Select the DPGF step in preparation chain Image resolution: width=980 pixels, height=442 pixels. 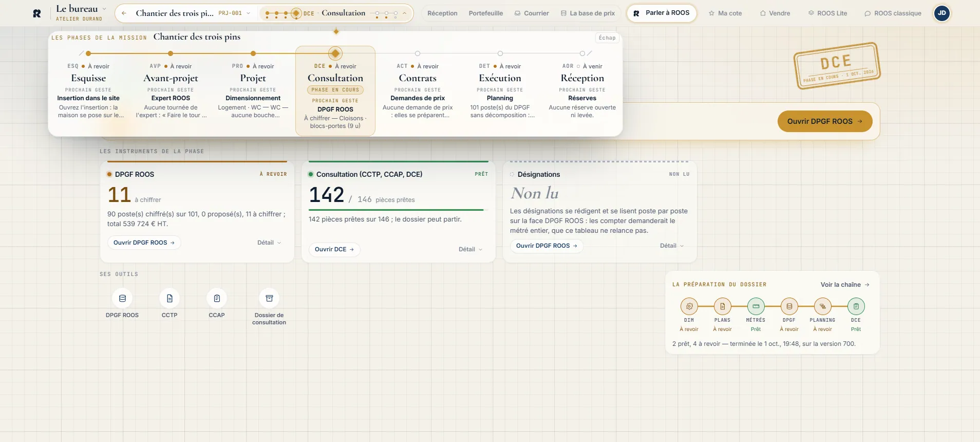(789, 306)
